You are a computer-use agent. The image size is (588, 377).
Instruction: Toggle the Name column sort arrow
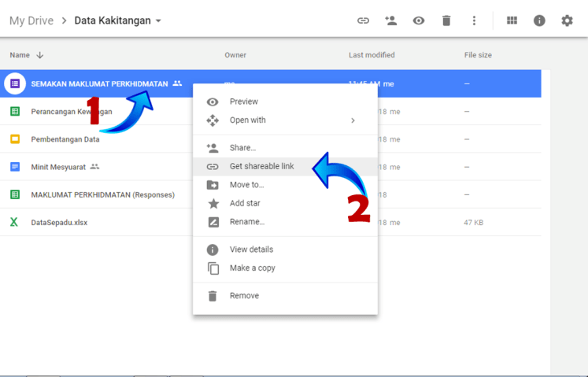40,55
